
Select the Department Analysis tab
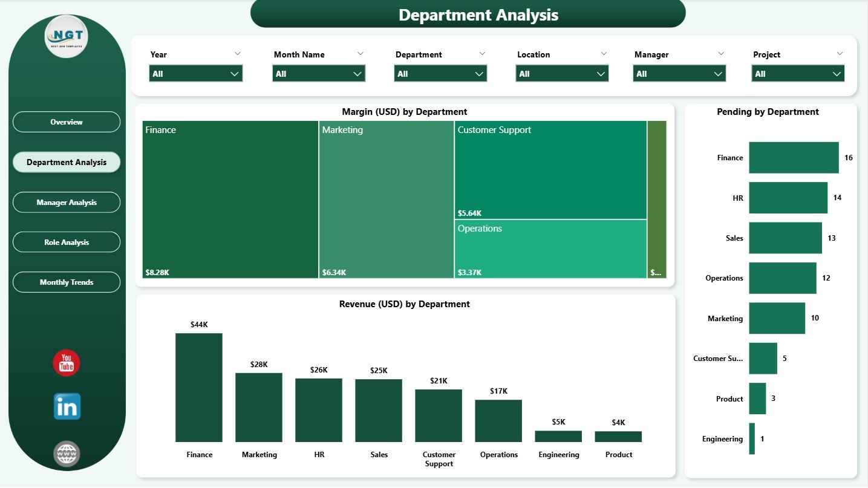tap(67, 161)
